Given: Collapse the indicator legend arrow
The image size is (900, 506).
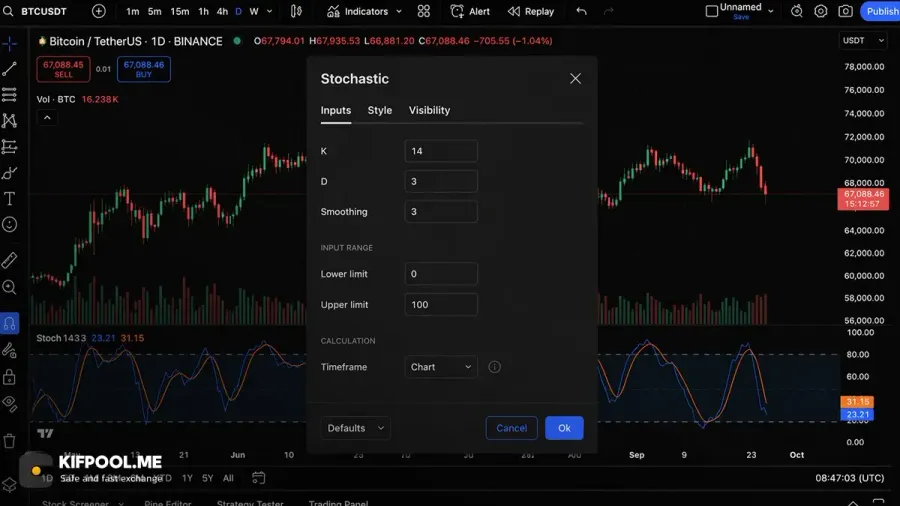Looking at the screenshot, I should coord(47,118).
